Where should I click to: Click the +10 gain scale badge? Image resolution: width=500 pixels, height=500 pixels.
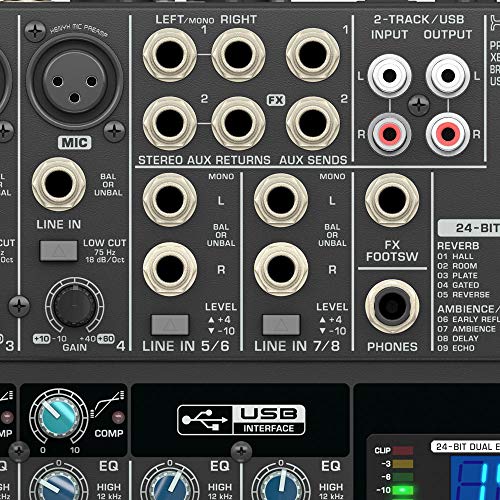(41, 339)
